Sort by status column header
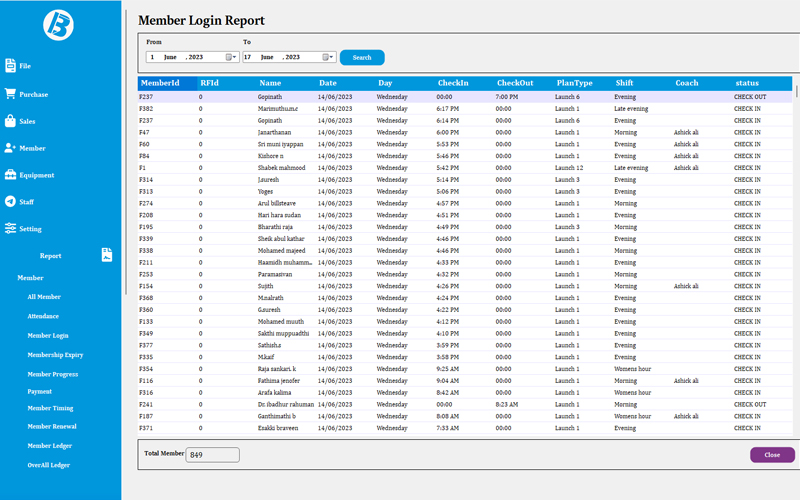The width and height of the screenshot is (800, 500). coord(762,83)
